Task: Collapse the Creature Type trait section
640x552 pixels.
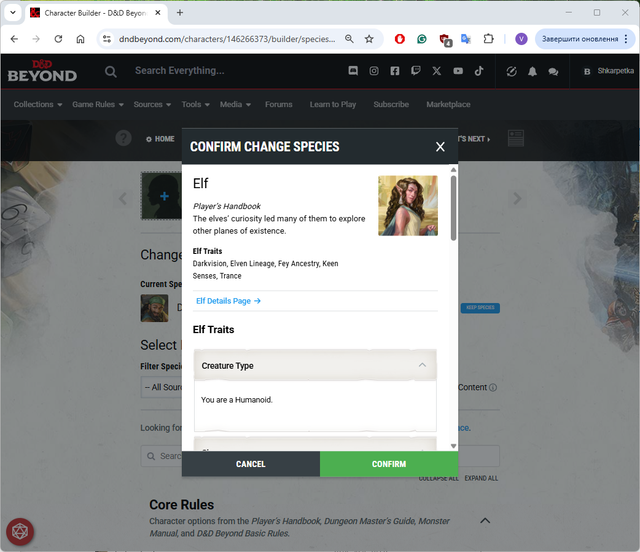Action: 422,366
